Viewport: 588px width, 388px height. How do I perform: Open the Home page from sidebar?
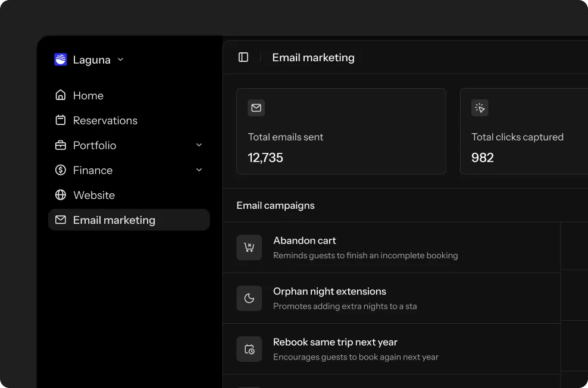pyautogui.click(x=87, y=95)
